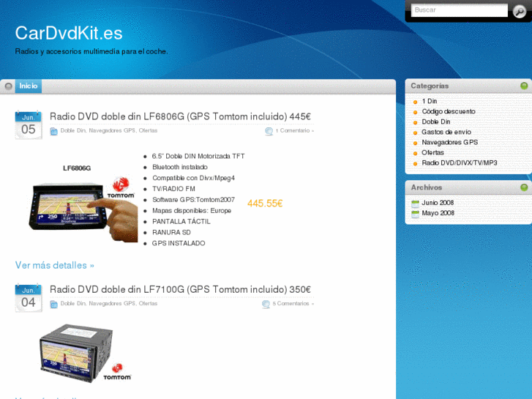The image size is (532, 399).
Task: Click the GPS INSTALADO bullet
Action: [x=179, y=243]
